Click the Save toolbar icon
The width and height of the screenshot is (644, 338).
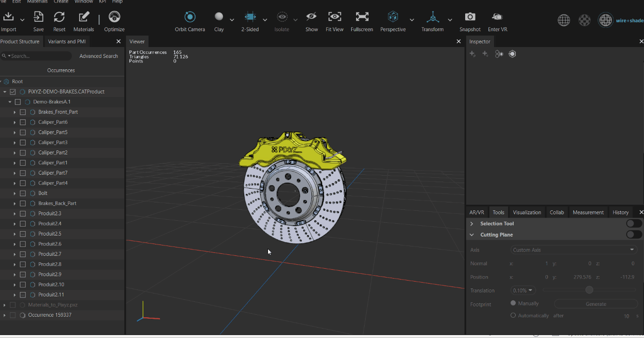38,17
